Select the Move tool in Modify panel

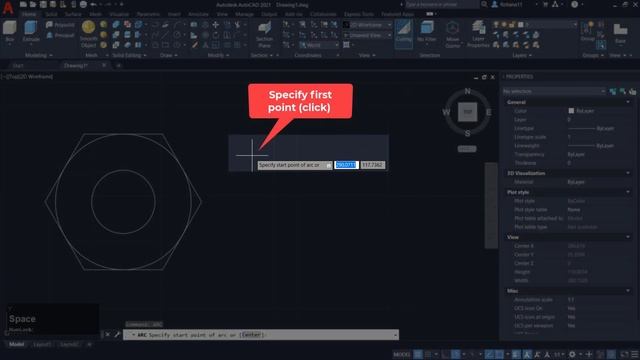tap(216, 25)
